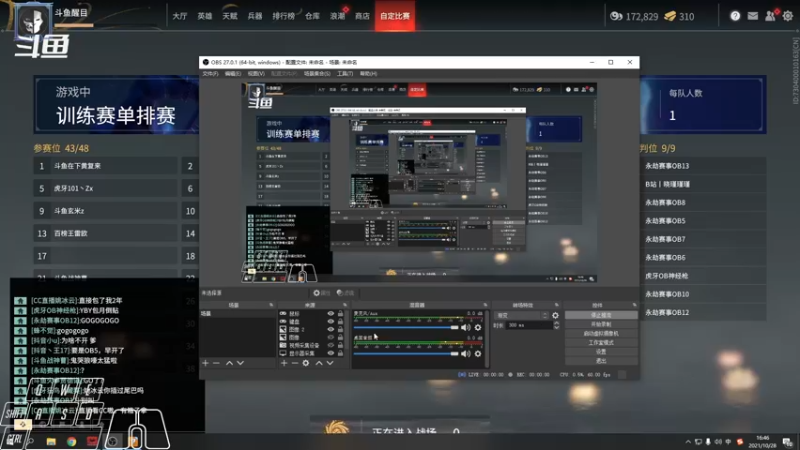Screen dimensions: 800x450
Task: Toggle visibility of the 键盘 source
Action: click(x=331, y=321)
